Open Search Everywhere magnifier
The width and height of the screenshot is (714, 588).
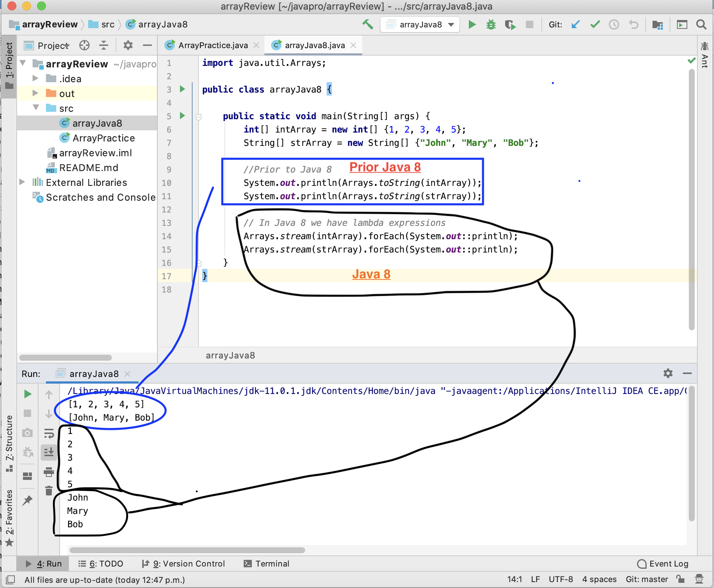[701, 24]
